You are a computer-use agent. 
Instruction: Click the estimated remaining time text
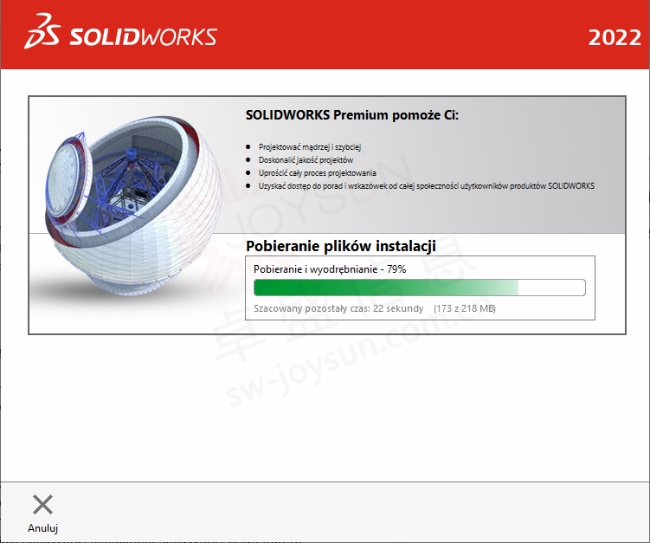(x=338, y=308)
